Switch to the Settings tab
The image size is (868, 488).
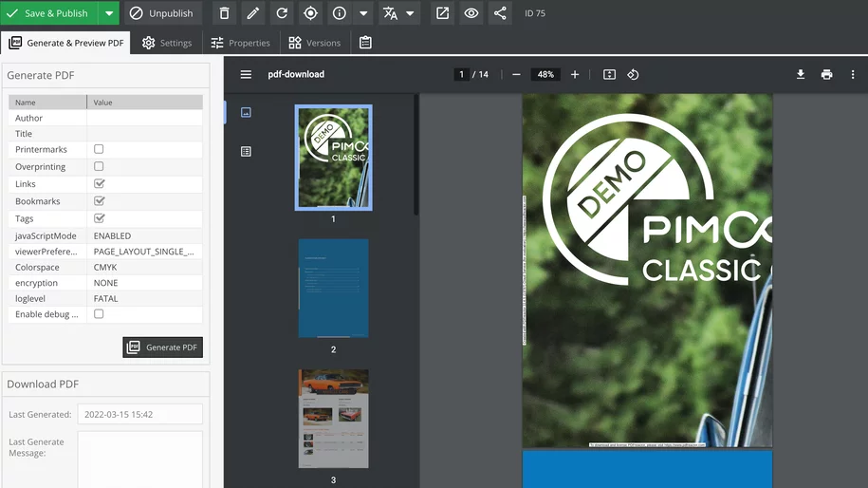tap(167, 43)
